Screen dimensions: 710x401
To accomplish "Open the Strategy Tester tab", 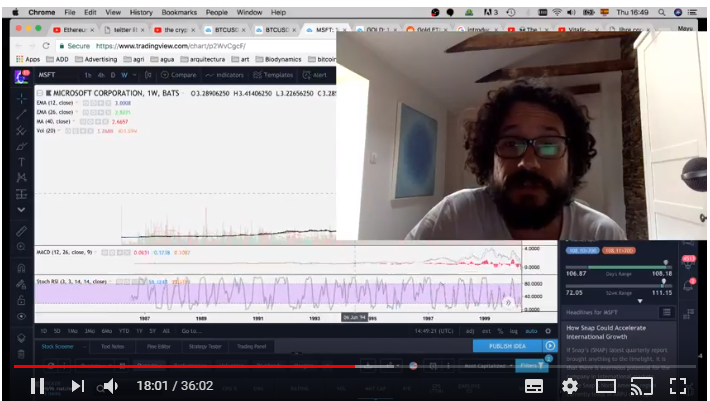I will point(205,346).
